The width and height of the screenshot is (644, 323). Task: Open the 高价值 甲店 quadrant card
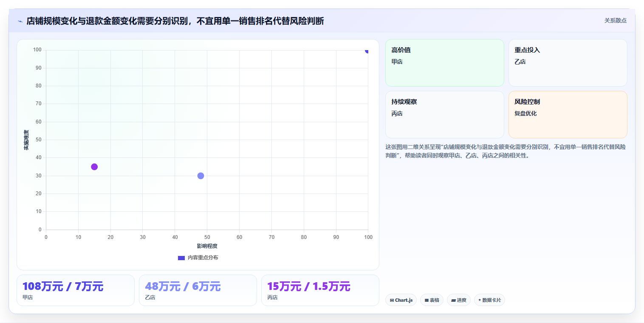point(444,63)
